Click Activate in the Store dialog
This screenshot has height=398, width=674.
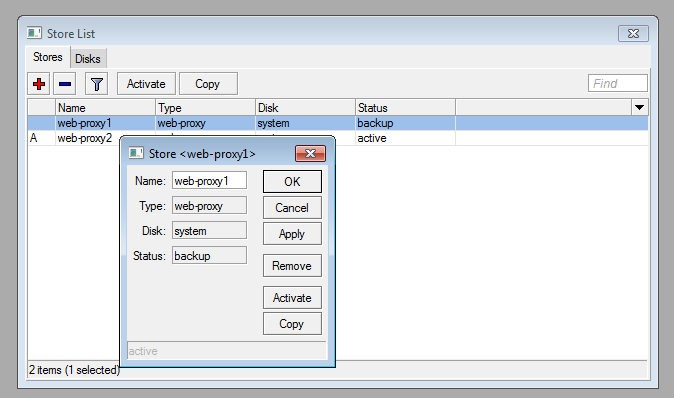pos(292,297)
